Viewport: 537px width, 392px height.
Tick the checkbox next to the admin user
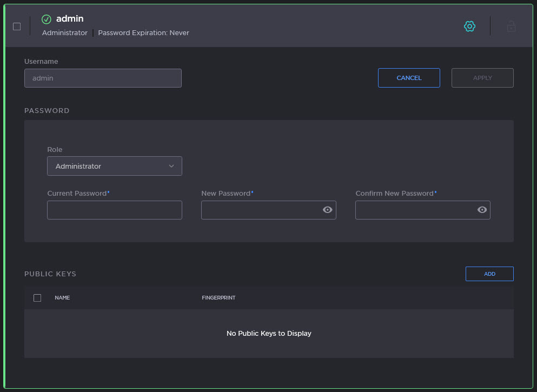point(17,26)
